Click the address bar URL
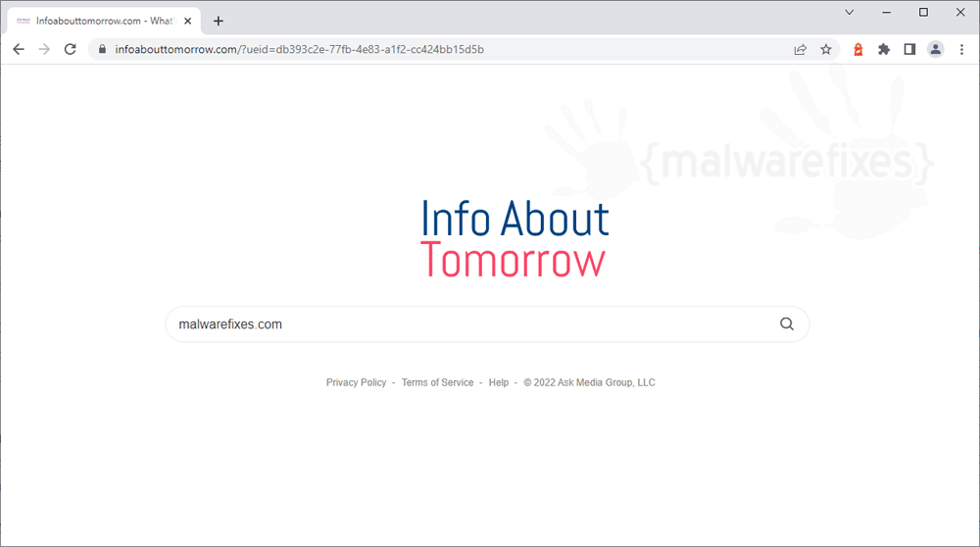The width and height of the screenshot is (980, 547). point(299,49)
